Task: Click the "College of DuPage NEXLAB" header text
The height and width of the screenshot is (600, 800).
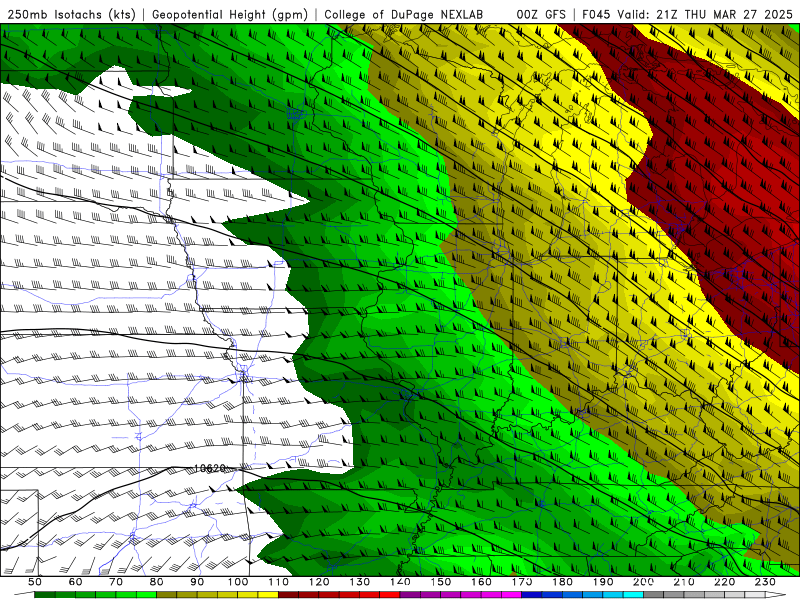Action: [404, 14]
